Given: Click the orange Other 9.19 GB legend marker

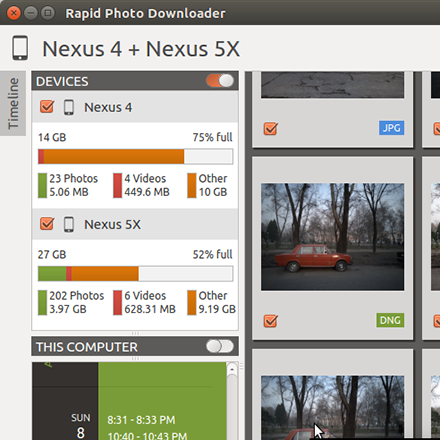Looking at the screenshot, I should [192, 303].
